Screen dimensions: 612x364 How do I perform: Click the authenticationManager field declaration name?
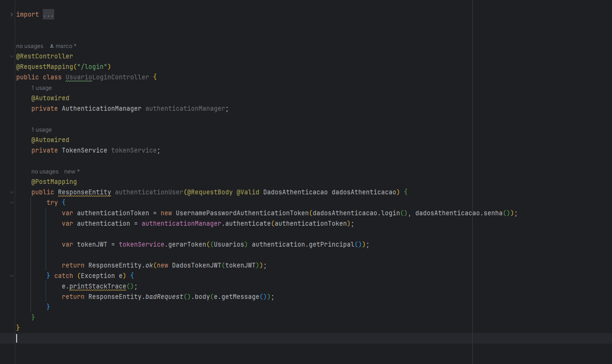pyautogui.click(x=185, y=109)
